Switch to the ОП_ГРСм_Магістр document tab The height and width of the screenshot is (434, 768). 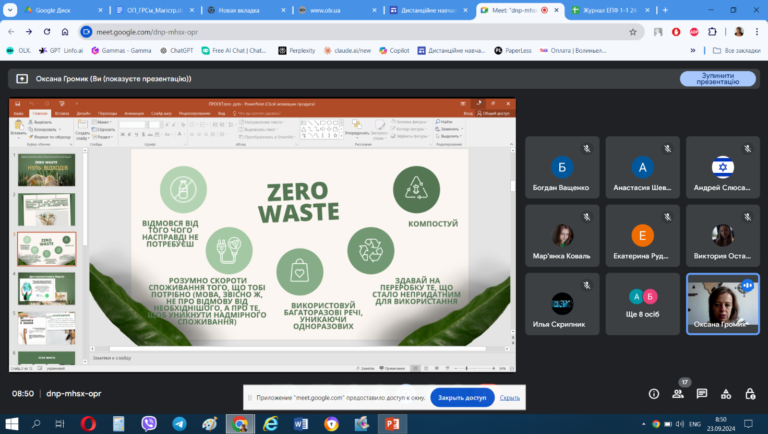pos(155,10)
